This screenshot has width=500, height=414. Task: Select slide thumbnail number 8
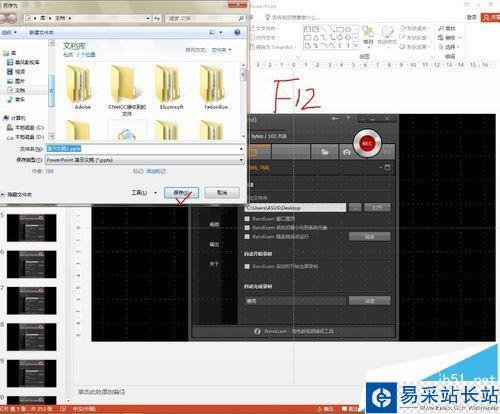pos(32,337)
